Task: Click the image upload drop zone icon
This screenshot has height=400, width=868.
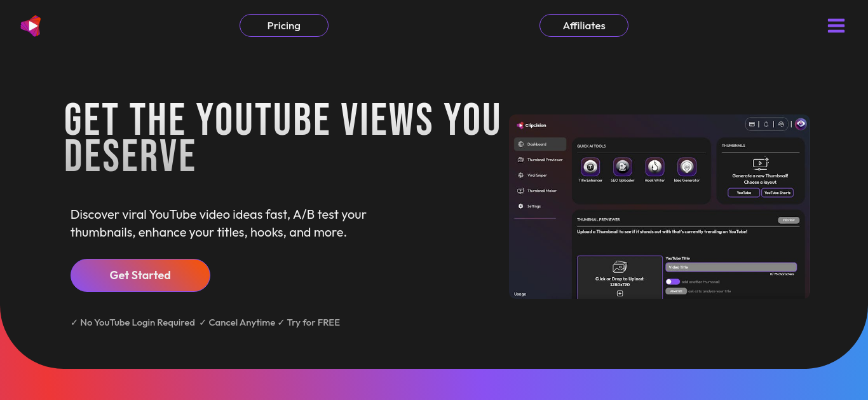Action: pyautogui.click(x=620, y=267)
